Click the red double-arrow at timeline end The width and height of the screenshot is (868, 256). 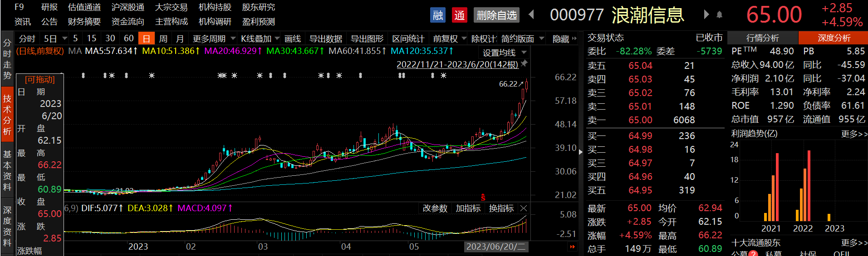coord(572,246)
